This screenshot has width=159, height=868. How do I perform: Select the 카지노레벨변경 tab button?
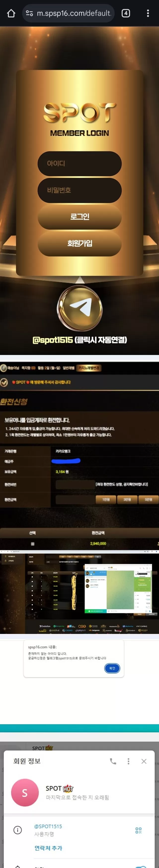pos(89,368)
